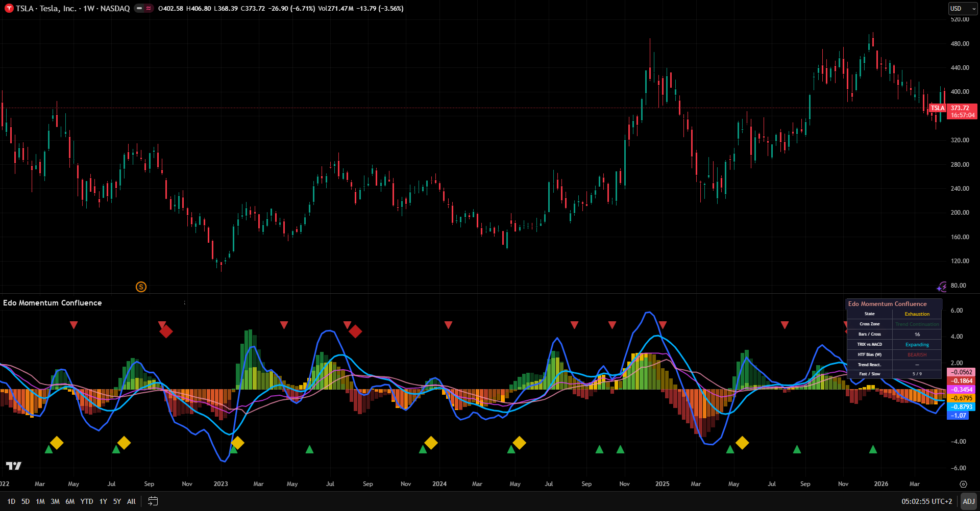The height and width of the screenshot is (511, 980).
Task: Click the yellow diamond signal near February 2023
Action: point(237,443)
